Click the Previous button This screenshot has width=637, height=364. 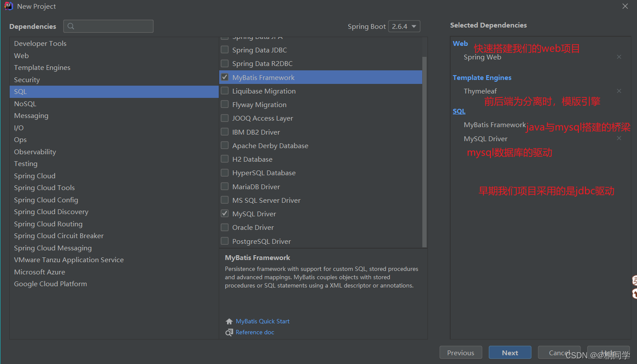tap(461, 353)
